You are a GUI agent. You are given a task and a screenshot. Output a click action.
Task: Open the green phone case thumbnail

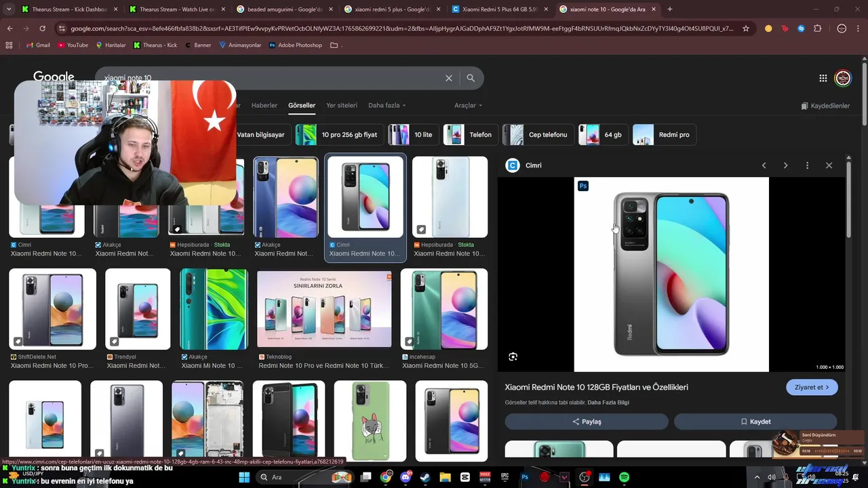370,420
